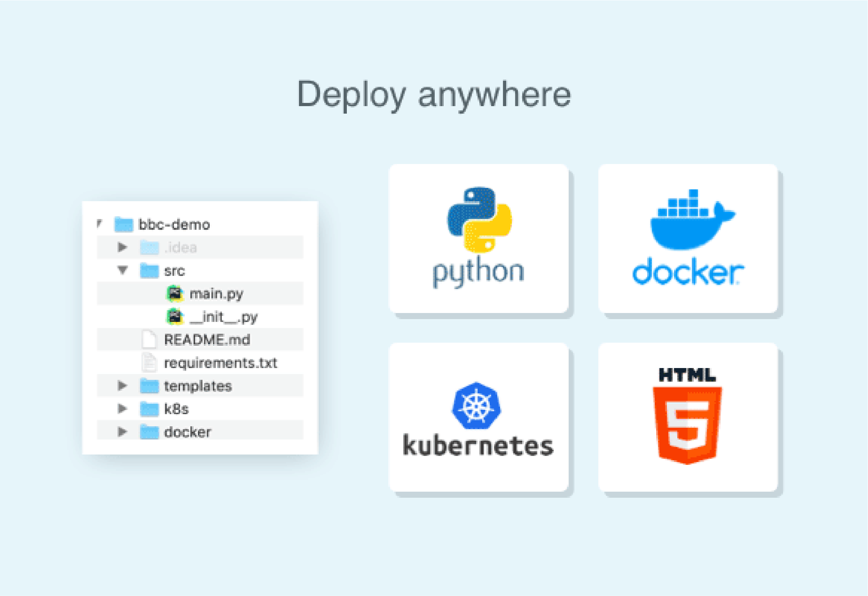This screenshot has height=596, width=868.
Task: Select the bbc-demo folder icon
Action: tap(124, 224)
